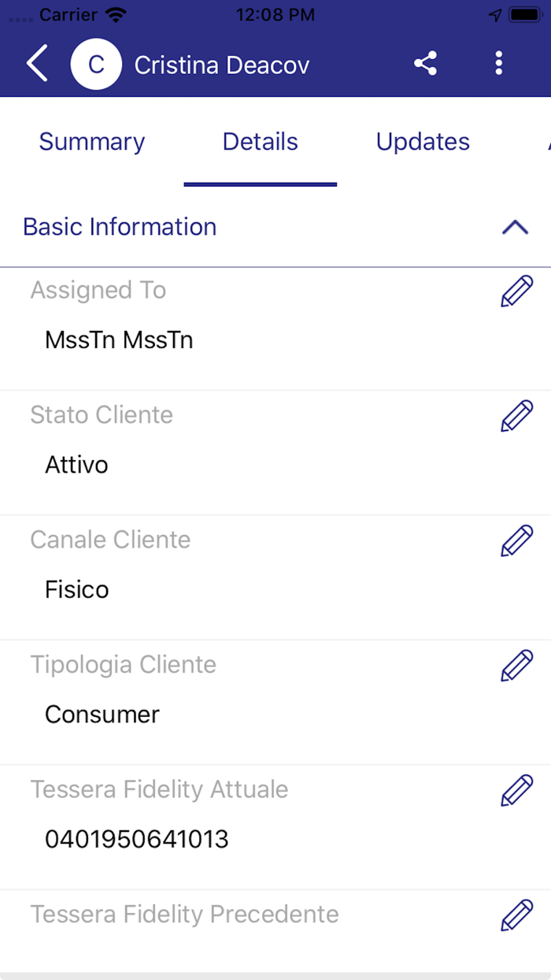Tap the fidelity card number 0401950641013

click(137, 840)
